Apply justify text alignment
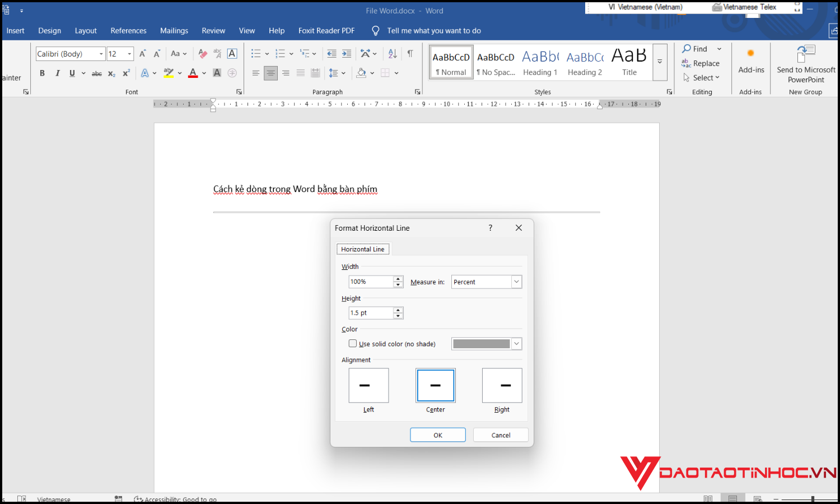This screenshot has width=840, height=504. click(301, 73)
